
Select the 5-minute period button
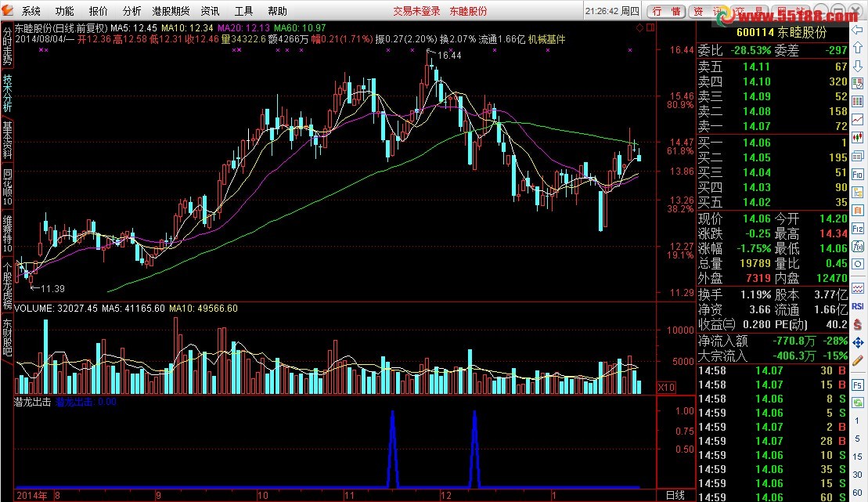858,439
